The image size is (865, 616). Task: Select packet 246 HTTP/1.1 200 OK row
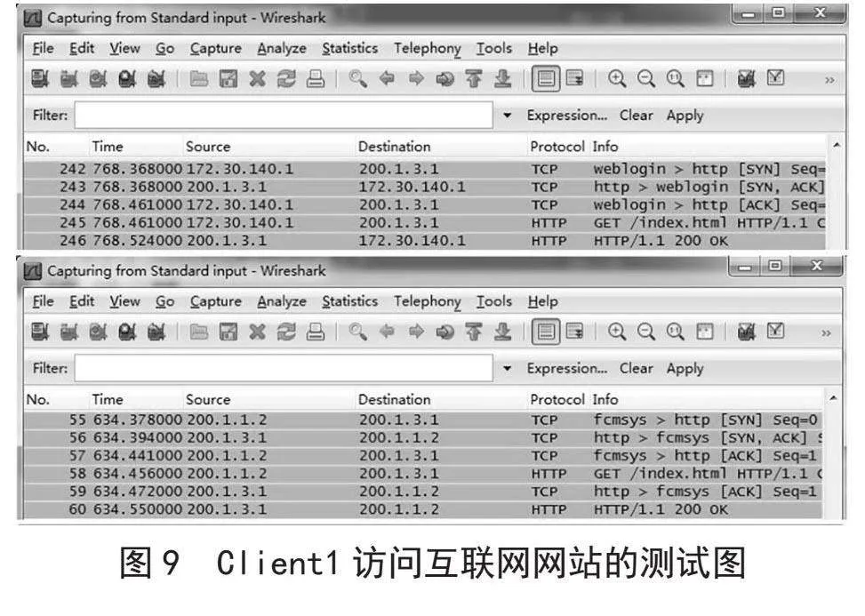point(425,241)
